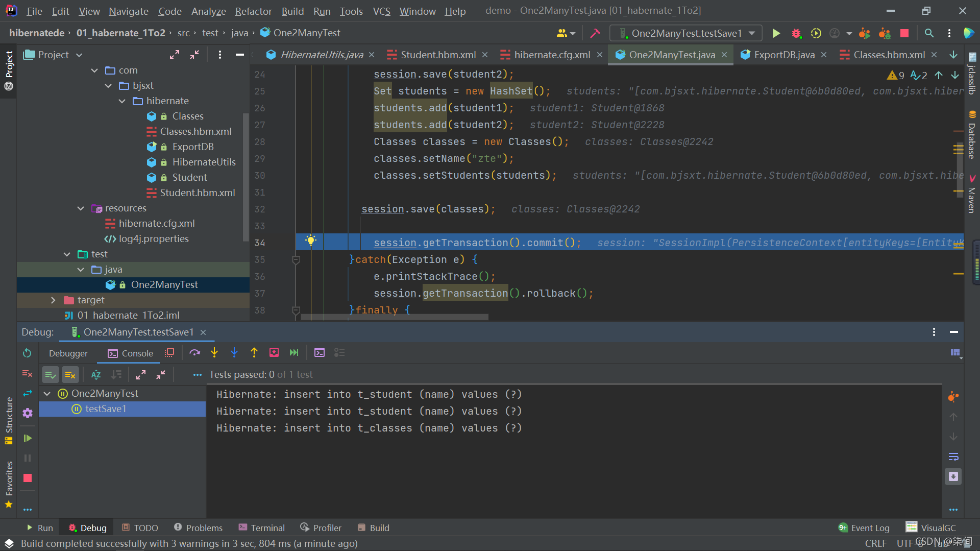The image size is (980, 551).
Task: Open Evaluate Expression calculator icon
Action: tap(320, 352)
